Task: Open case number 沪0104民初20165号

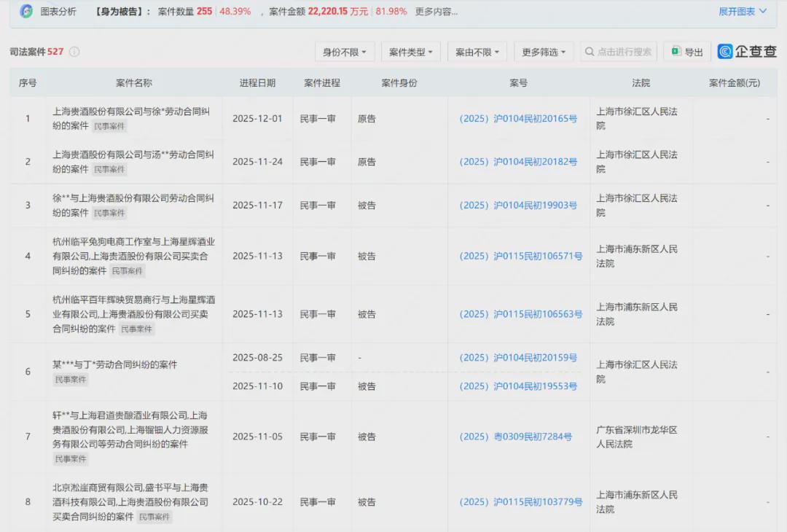Action: pos(518,119)
